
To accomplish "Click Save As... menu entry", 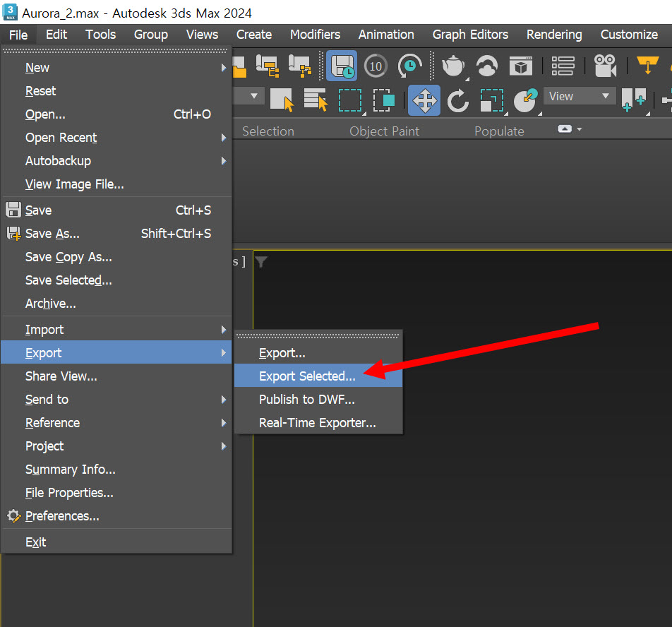I will tap(116, 234).
